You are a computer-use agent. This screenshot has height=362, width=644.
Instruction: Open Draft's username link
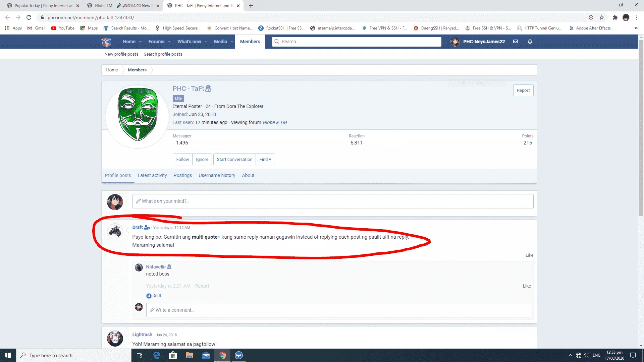click(x=138, y=227)
